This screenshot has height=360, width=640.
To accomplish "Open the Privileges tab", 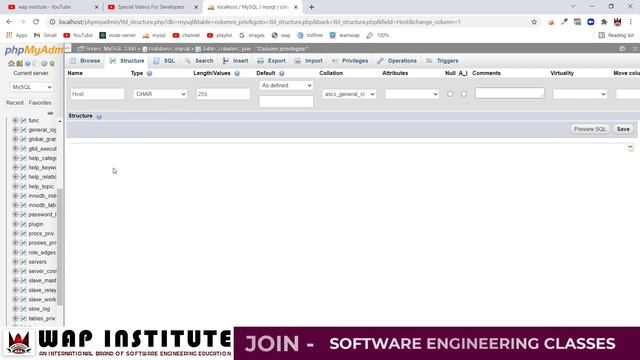I will pos(350,61).
